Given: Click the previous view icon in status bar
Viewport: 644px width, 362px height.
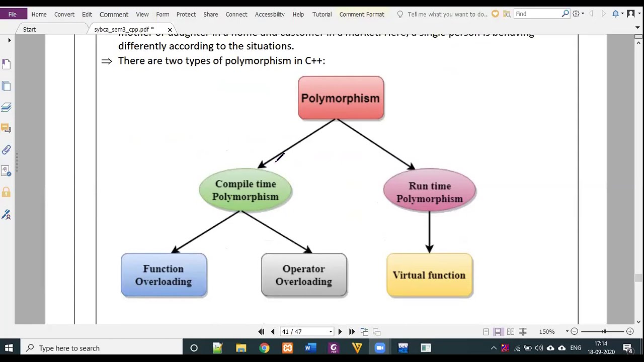Looking at the screenshot, I should pos(364,332).
